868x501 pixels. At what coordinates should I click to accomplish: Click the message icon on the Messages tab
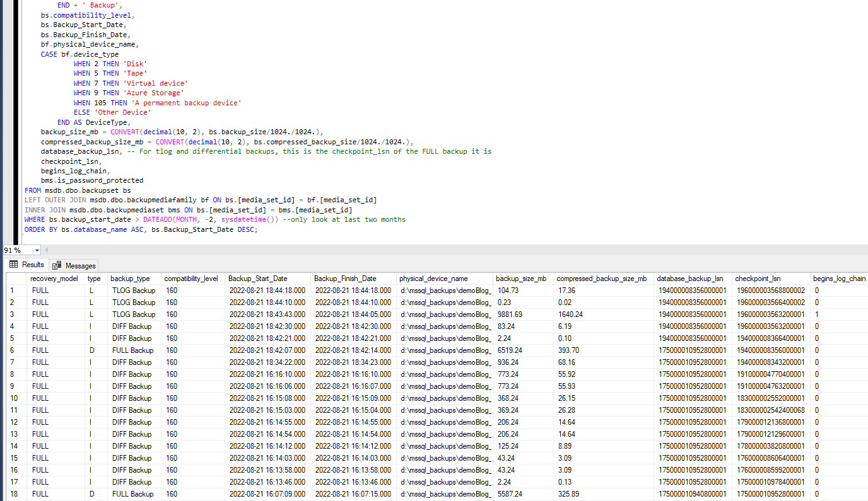56,265
